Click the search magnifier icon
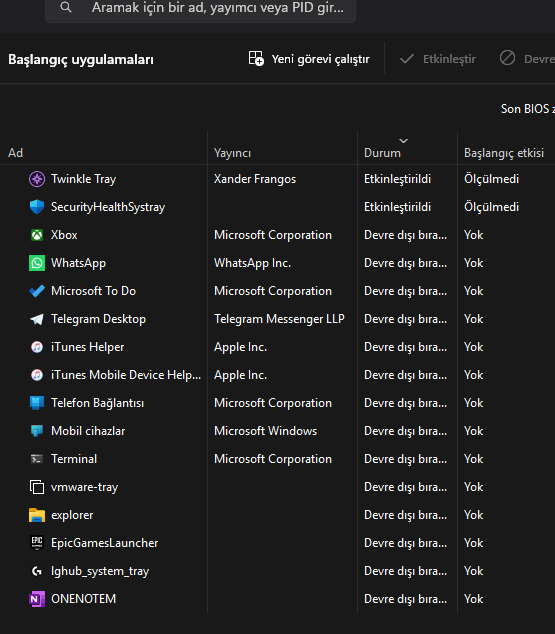555x634 pixels. coord(65,7)
